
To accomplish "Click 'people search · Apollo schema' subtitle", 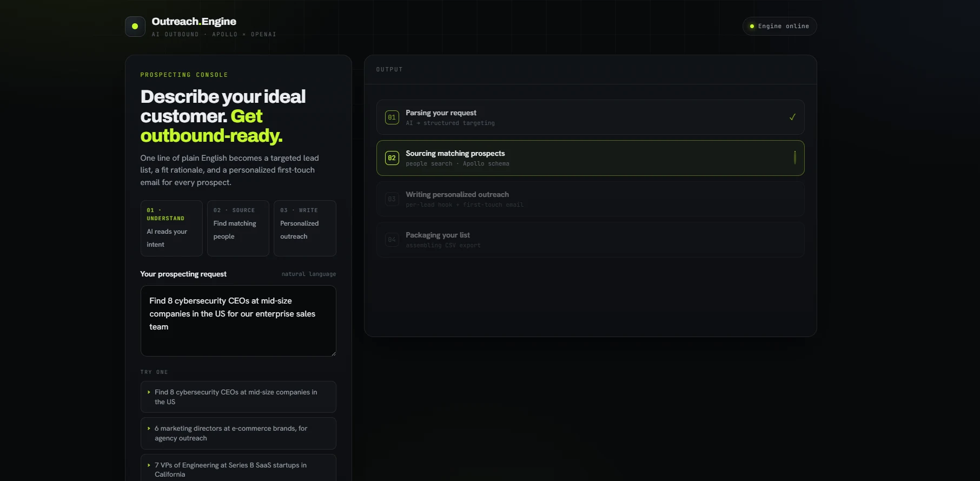I will (458, 164).
